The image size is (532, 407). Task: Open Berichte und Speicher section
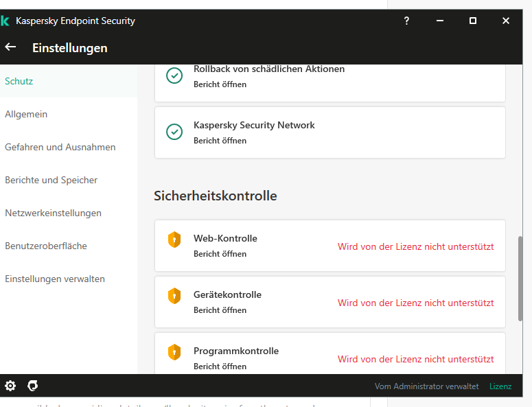(x=51, y=180)
